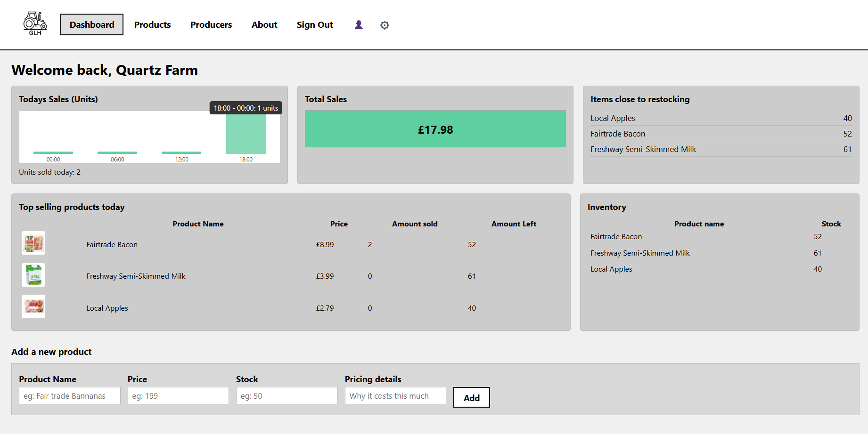868x434 pixels.
Task: Click Local Apples name in top selling table
Action: click(107, 308)
